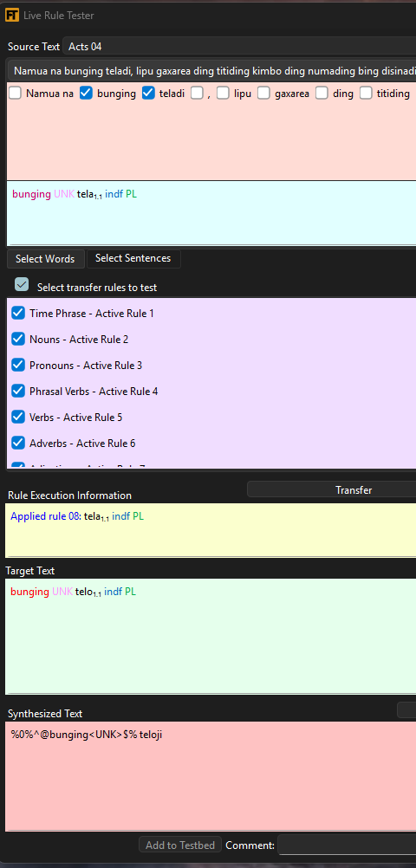Click the Rule Execution Information label
This screenshot has width=416, height=868.
70,496
